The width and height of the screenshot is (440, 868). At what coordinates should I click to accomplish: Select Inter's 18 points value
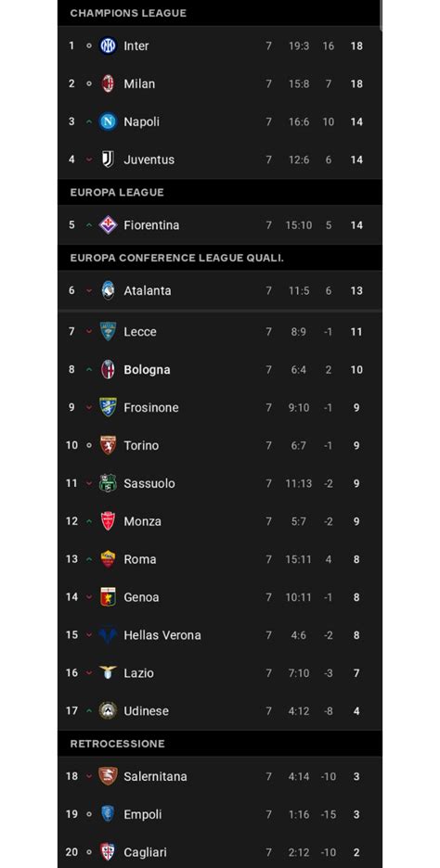pos(356,46)
